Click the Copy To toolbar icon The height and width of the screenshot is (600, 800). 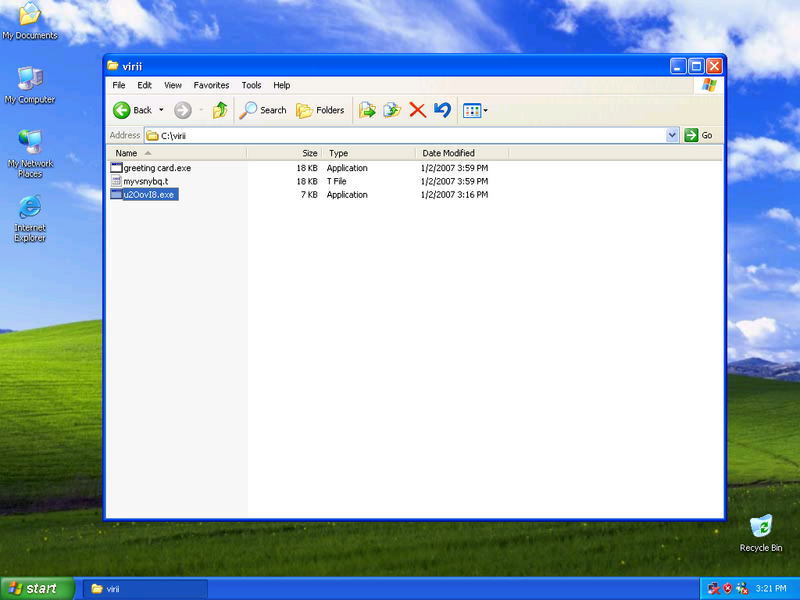click(x=392, y=110)
